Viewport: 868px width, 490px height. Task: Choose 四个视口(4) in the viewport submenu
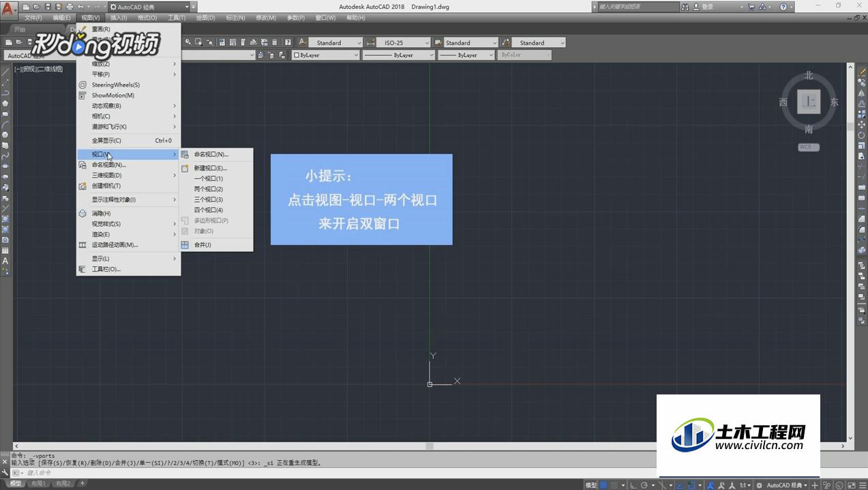pyautogui.click(x=215, y=210)
